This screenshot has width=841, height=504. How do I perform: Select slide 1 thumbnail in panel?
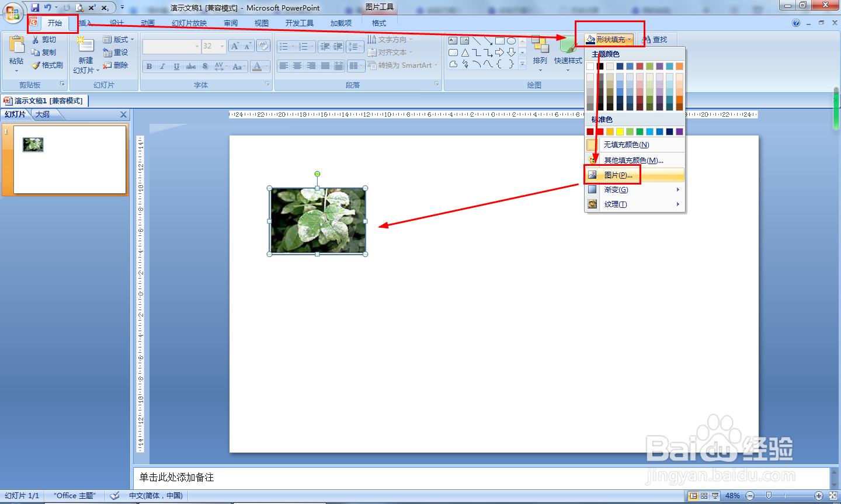coord(70,159)
